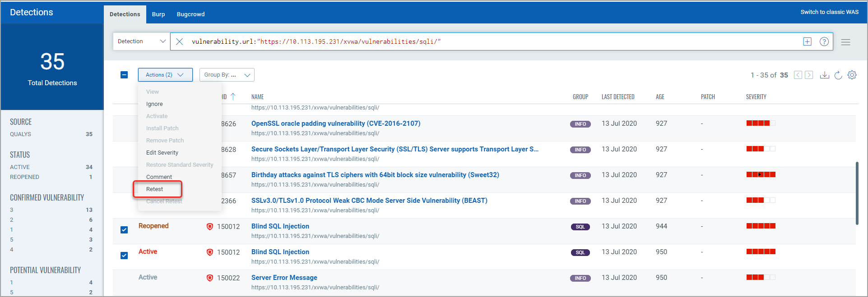Uncheck the Active Blind SQL Injection row
This screenshot has height=297, width=868.
pos(124,256)
